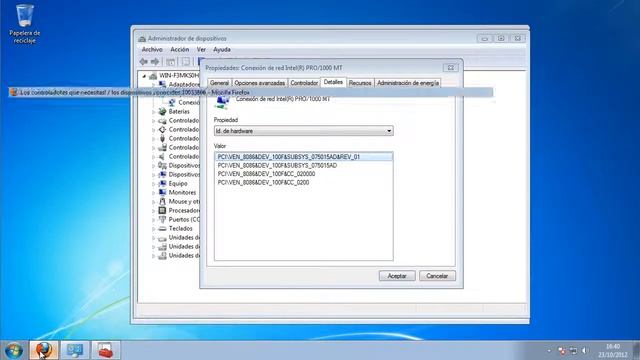Select the Mouse category icon

pyautogui.click(x=162, y=201)
